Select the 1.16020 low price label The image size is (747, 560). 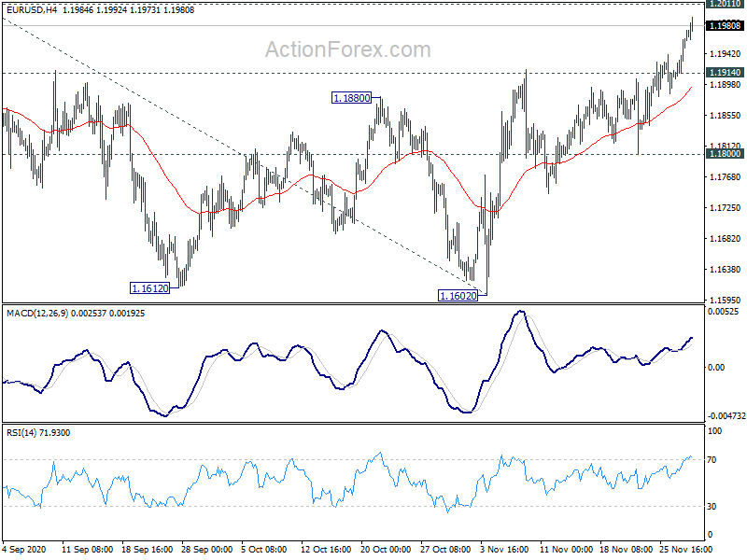458,296
